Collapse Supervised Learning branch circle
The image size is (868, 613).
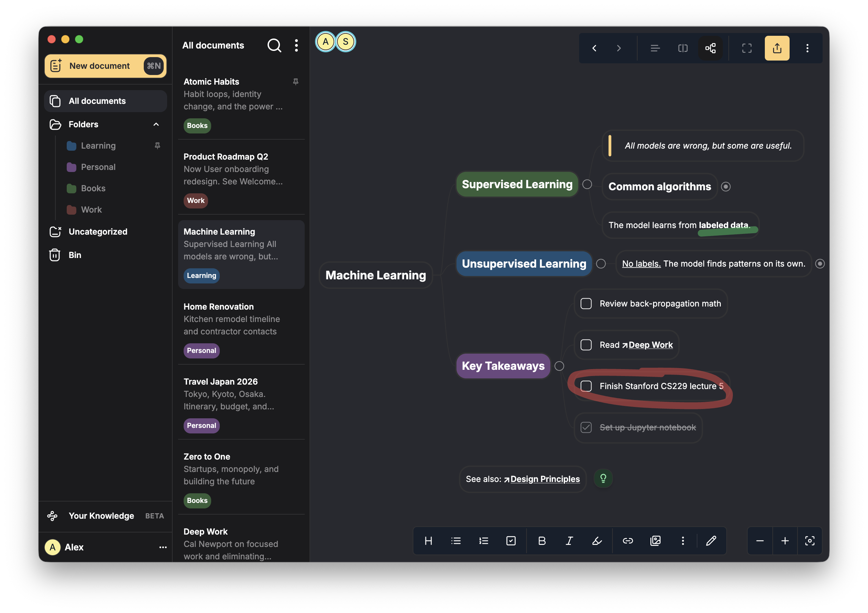(587, 184)
